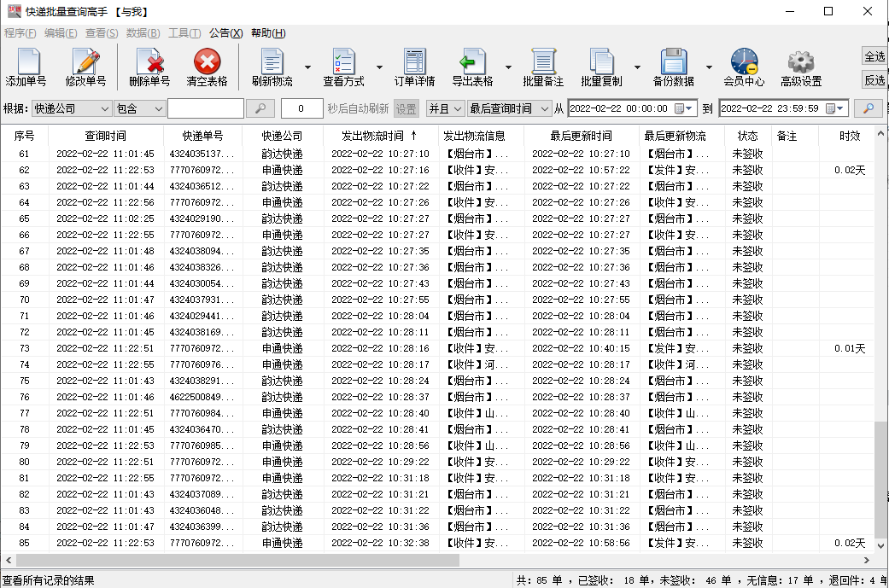Click the date range search magnifier button
Screen dimensions: 889x588
click(x=868, y=108)
